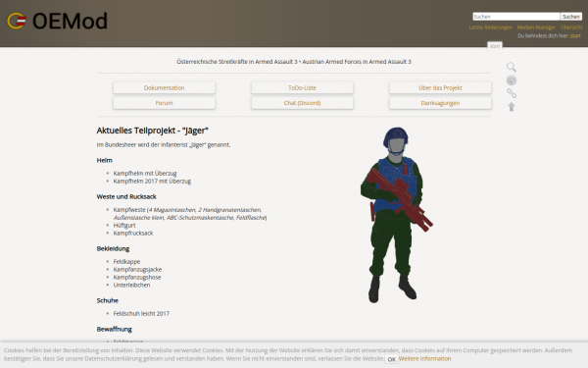Jump to page top with the up arrow

pyautogui.click(x=512, y=107)
